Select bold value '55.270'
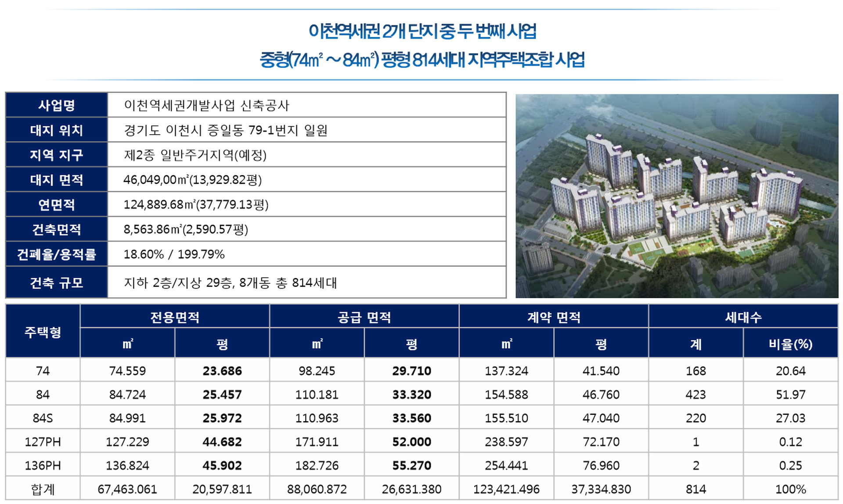This screenshot has height=504, width=843. pyautogui.click(x=412, y=465)
